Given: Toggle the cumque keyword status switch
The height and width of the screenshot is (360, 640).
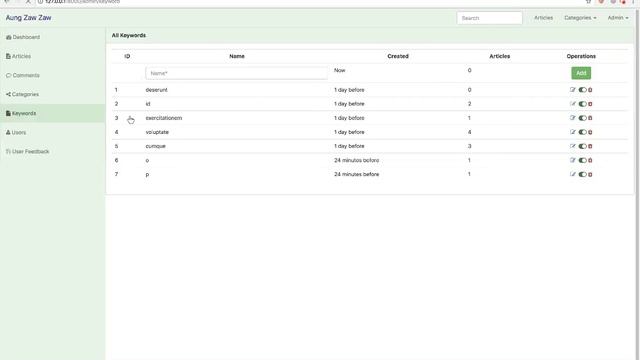Looking at the screenshot, I should click(582, 146).
